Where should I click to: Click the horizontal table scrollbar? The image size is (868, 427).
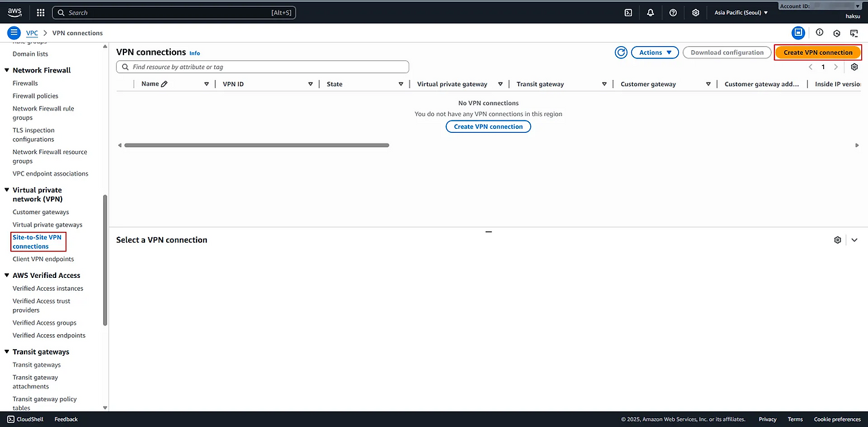(256, 145)
